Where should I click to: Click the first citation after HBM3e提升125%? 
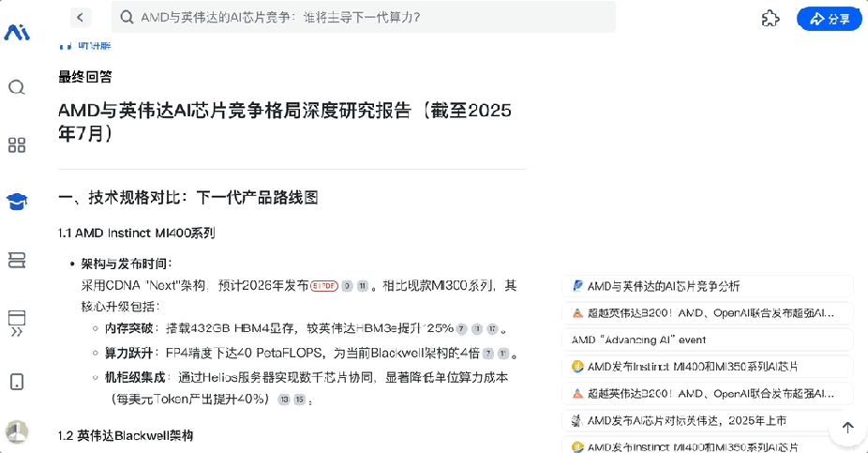[461, 329]
